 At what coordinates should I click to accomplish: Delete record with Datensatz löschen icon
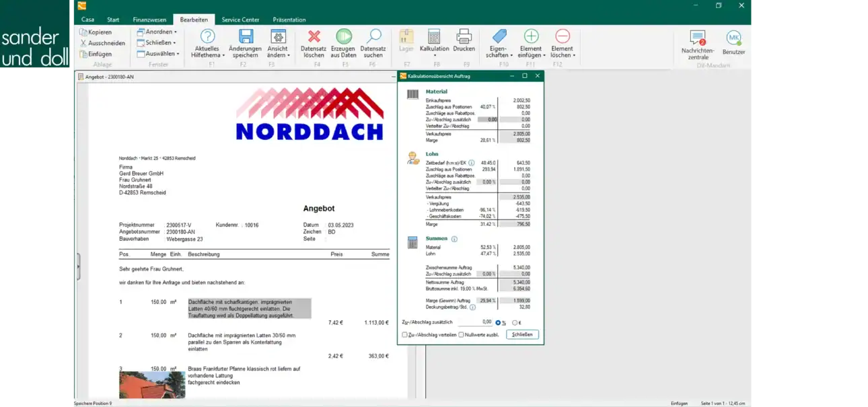point(314,36)
